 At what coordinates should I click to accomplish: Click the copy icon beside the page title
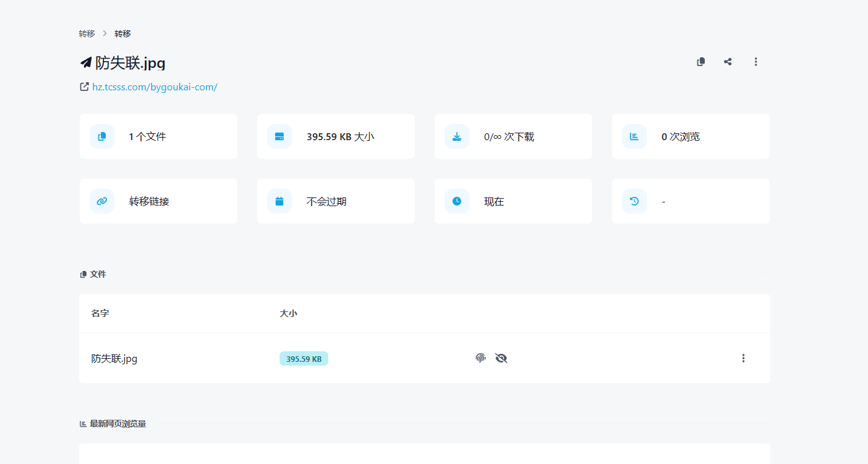point(701,62)
